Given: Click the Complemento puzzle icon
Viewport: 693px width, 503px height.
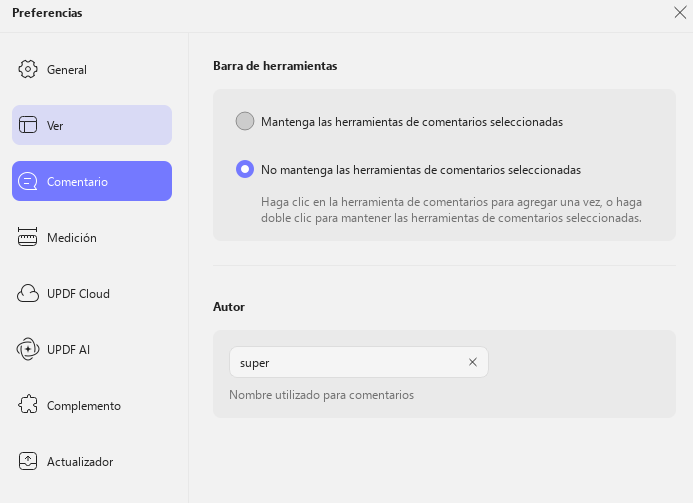Looking at the screenshot, I should 28,405.
